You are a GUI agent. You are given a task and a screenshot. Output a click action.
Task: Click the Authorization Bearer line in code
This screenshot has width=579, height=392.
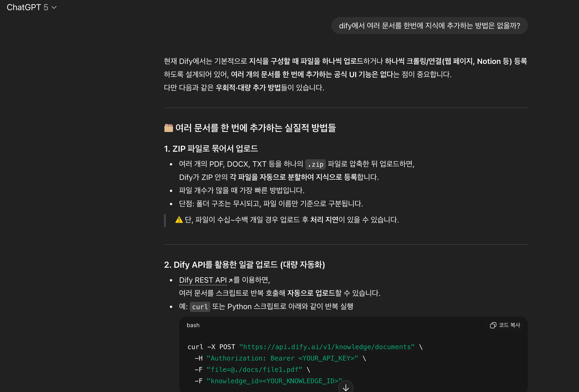(282, 358)
